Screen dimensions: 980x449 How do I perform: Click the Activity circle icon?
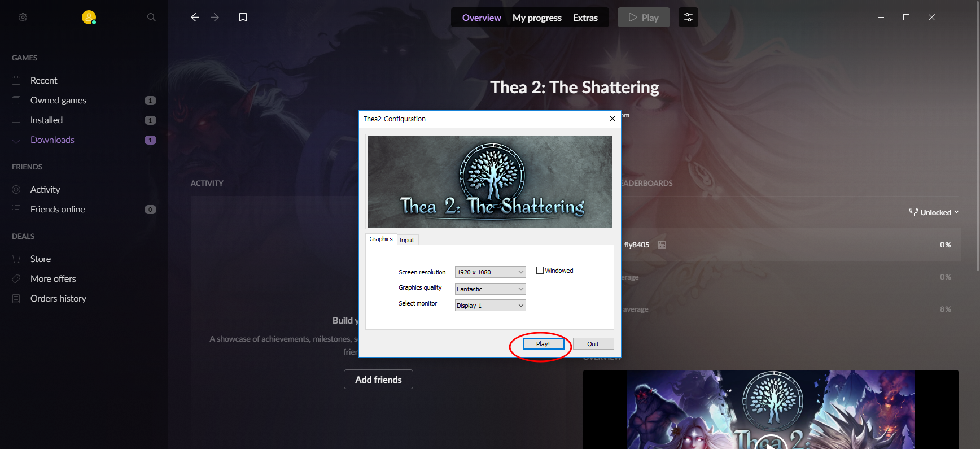tap(16, 190)
